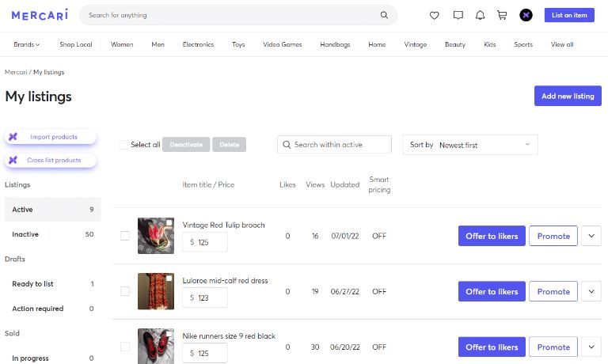The image size is (608, 364).
Task: Focus the Search for anything field
Action: [x=238, y=15]
